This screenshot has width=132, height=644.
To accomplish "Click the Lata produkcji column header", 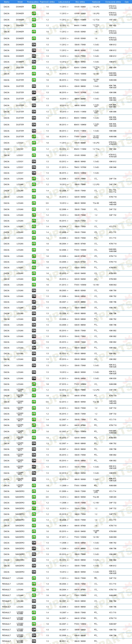I will coord(64,2).
